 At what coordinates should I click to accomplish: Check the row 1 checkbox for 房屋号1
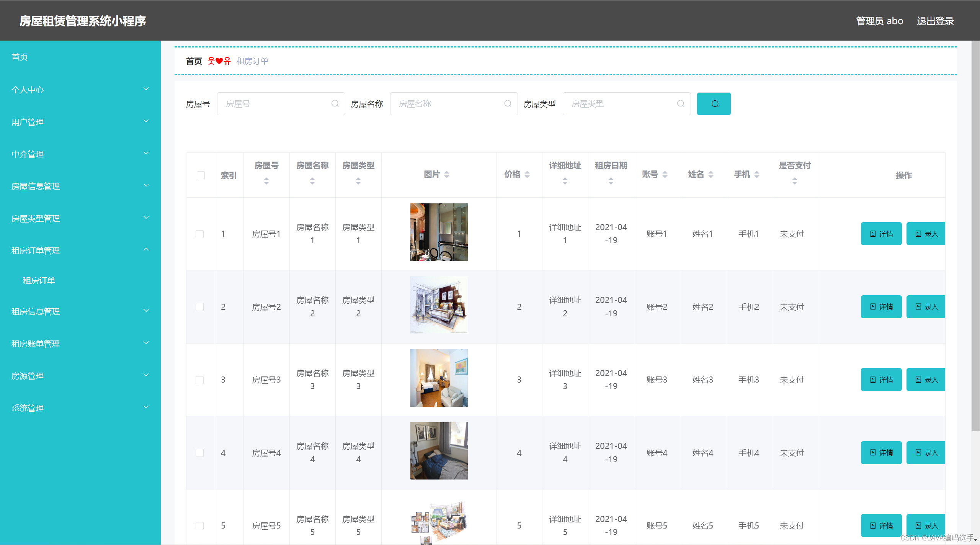tap(200, 234)
